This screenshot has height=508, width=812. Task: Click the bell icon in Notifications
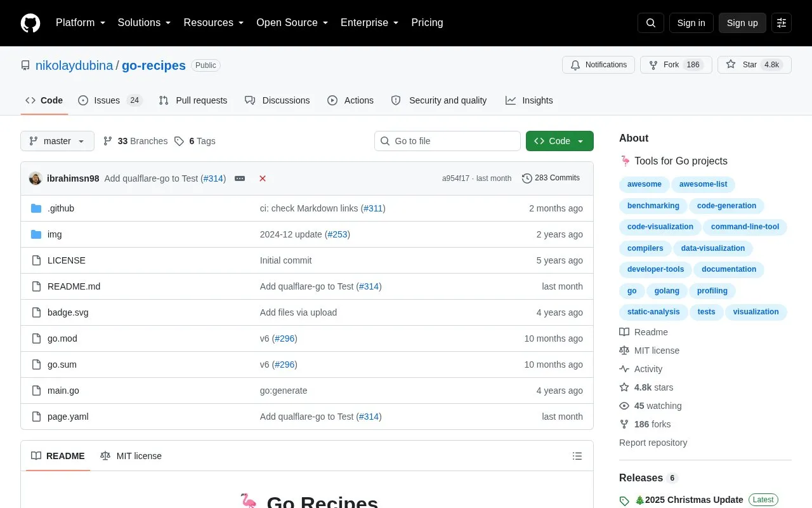coord(575,65)
